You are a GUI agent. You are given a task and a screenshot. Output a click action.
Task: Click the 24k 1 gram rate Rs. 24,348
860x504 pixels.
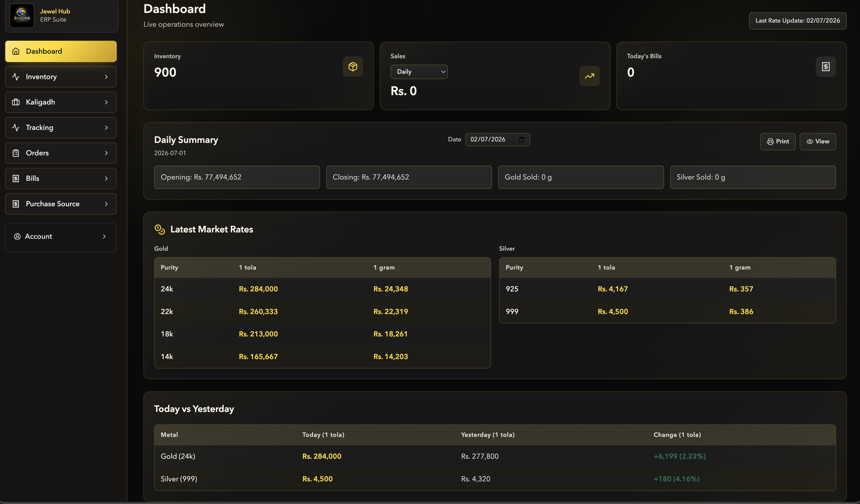pos(390,289)
